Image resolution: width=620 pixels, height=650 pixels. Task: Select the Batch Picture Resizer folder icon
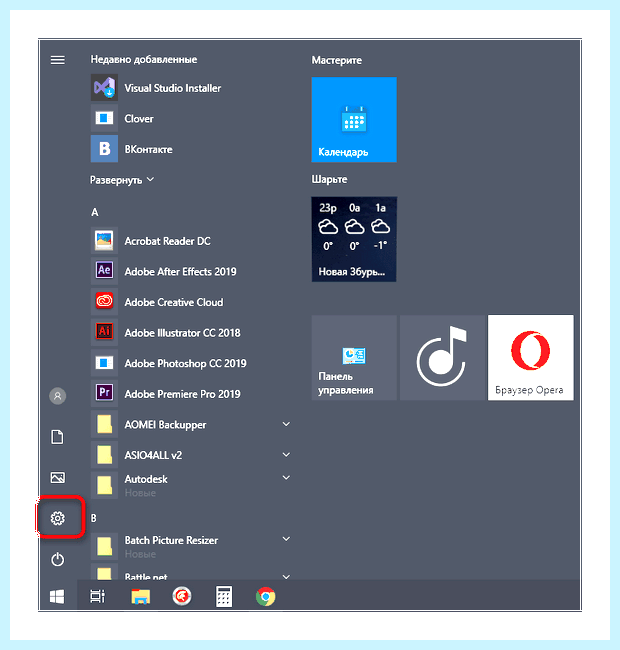pyautogui.click(x=104, y=546)
